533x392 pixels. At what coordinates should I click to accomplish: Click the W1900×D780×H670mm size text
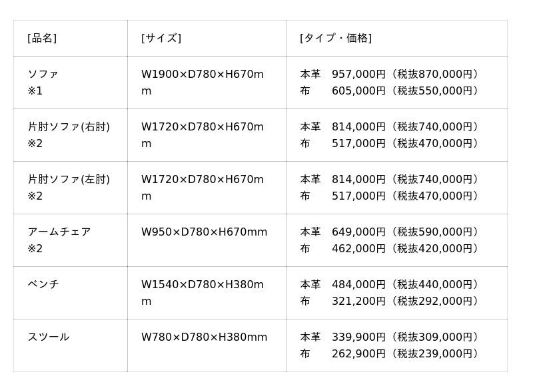pos(202,75)
